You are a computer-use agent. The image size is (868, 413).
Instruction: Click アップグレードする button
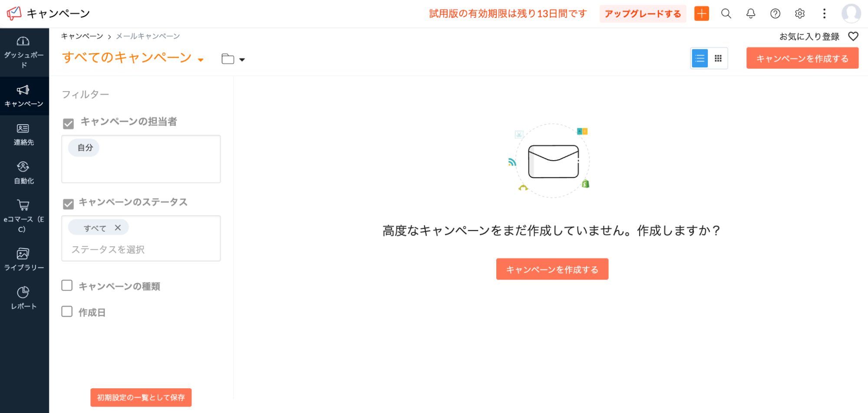click(x=642, y=14)
